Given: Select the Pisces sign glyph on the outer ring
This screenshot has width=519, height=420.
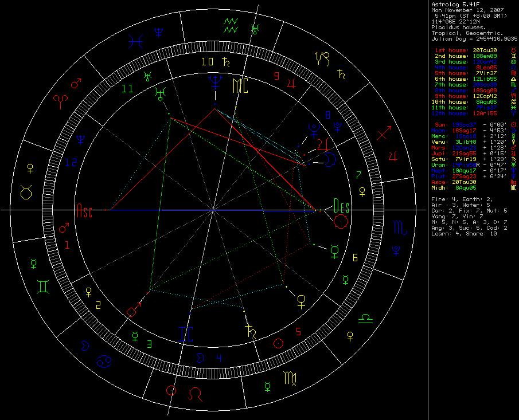Looking at the screenshot, I should pos(136,40).
